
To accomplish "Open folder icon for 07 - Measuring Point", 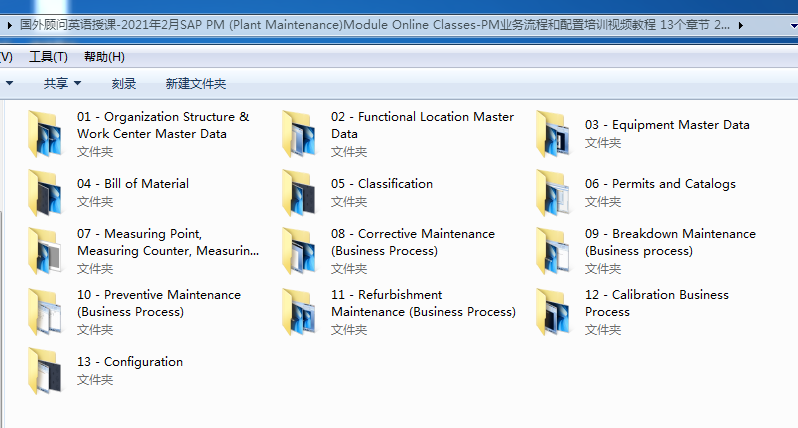I will pos(45,251).
